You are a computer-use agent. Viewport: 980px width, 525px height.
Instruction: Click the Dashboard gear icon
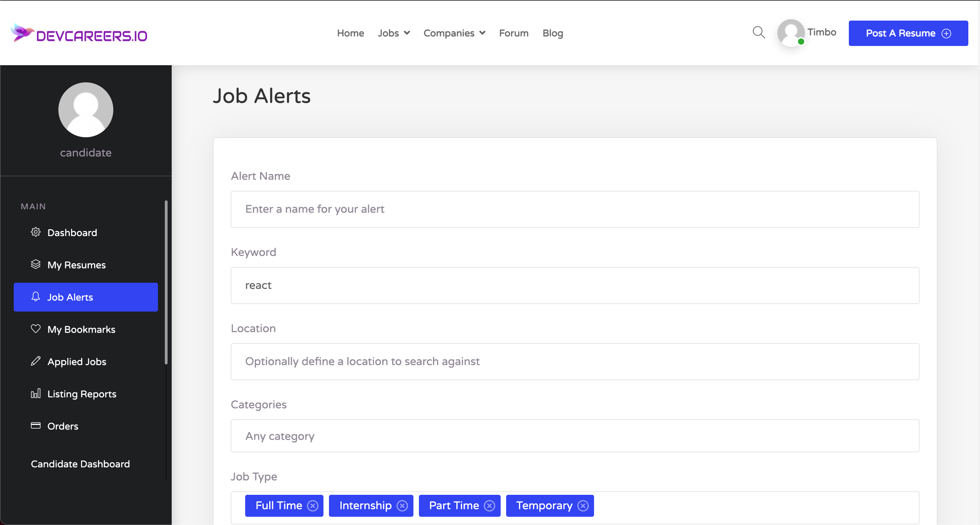pos(35,232)
